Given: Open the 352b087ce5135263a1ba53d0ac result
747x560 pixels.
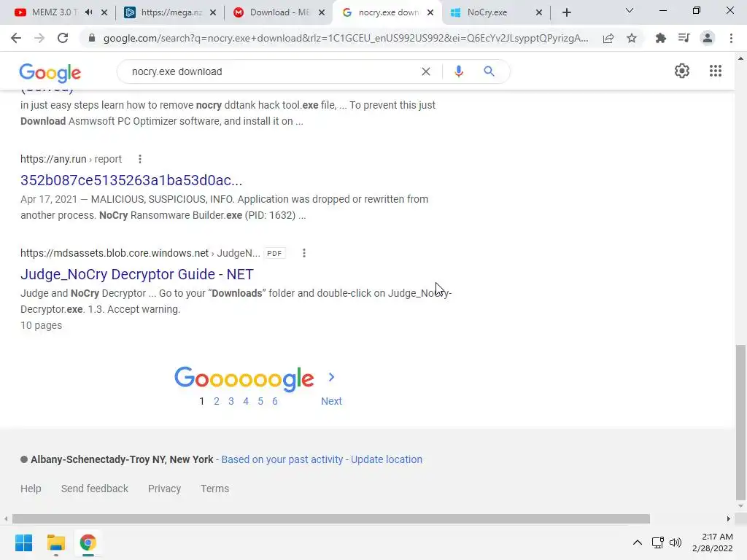Looking at the screenshot, I should point(131,180).
